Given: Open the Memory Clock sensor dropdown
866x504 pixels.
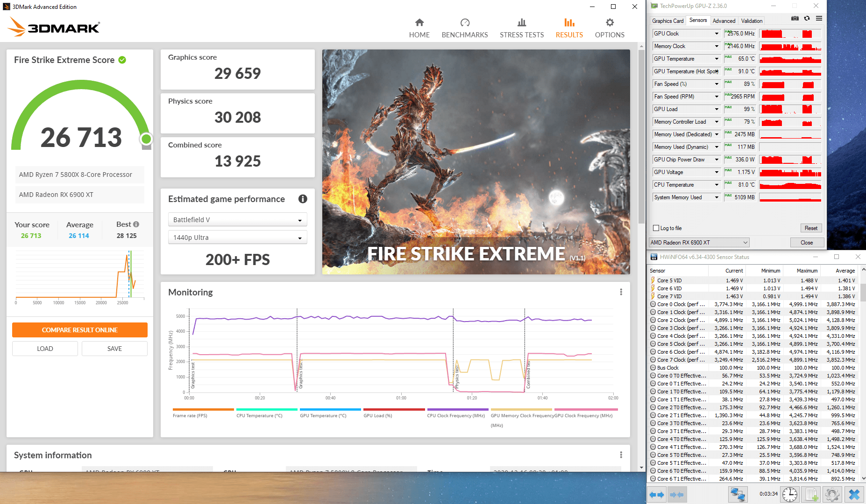Looking at the screenshot, I should click(717, 46).
